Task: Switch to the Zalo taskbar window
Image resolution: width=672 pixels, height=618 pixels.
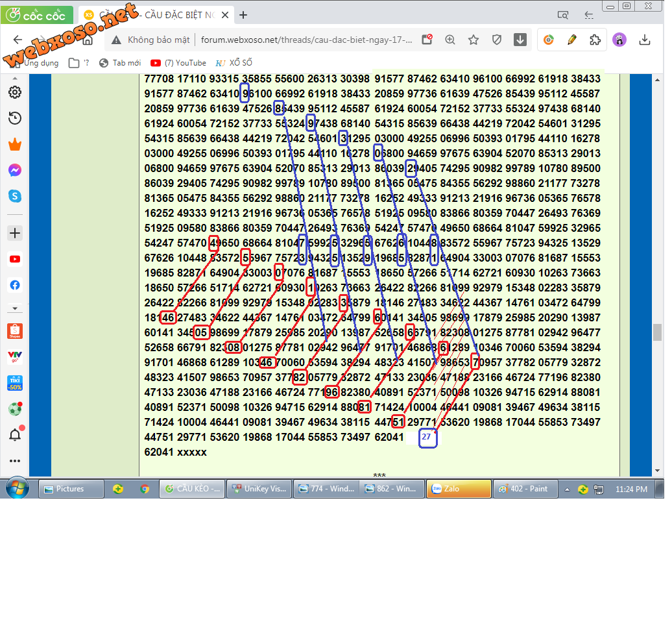Action: point(458,489)
